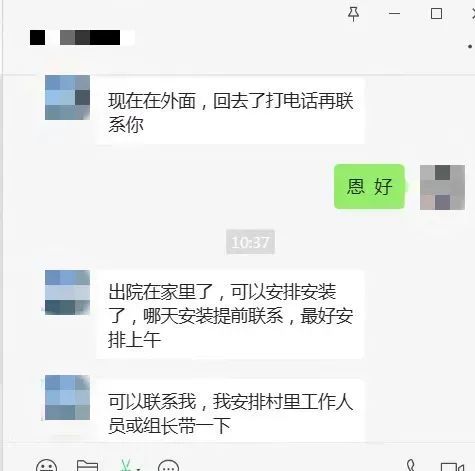Minimize the chat window

[x=394, y=14]
